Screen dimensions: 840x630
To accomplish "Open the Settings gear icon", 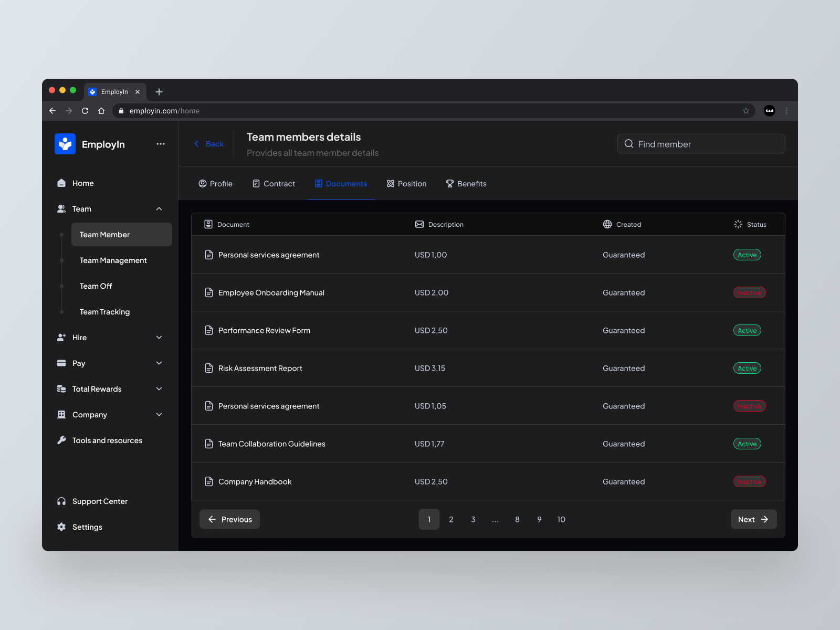I will click(x=62, y=527).
